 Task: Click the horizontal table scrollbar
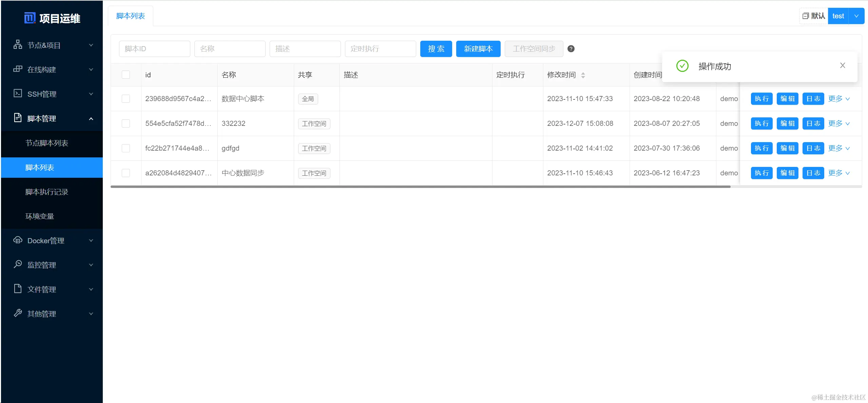pos(421,187)
